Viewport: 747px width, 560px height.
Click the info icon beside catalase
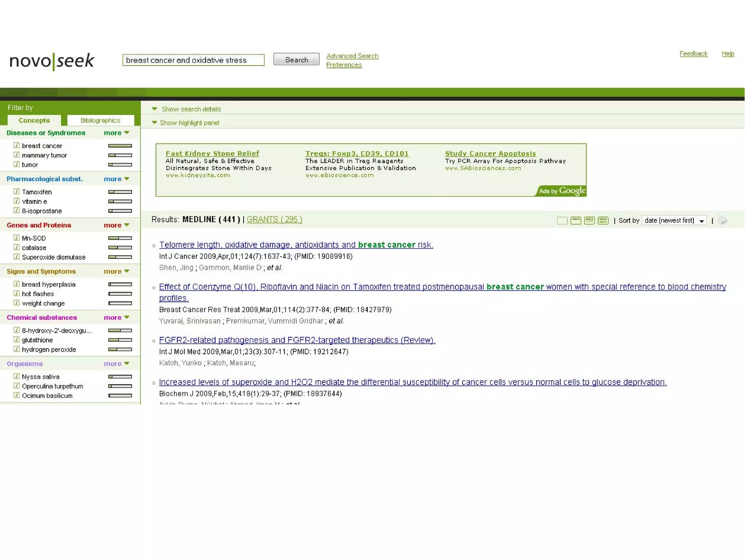(16, 247)
